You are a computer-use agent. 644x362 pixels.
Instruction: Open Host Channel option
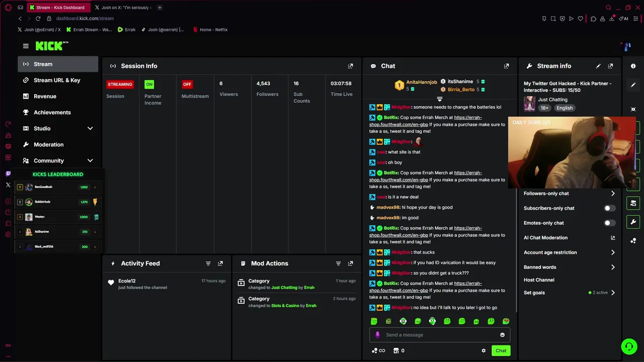click(539, 280)
